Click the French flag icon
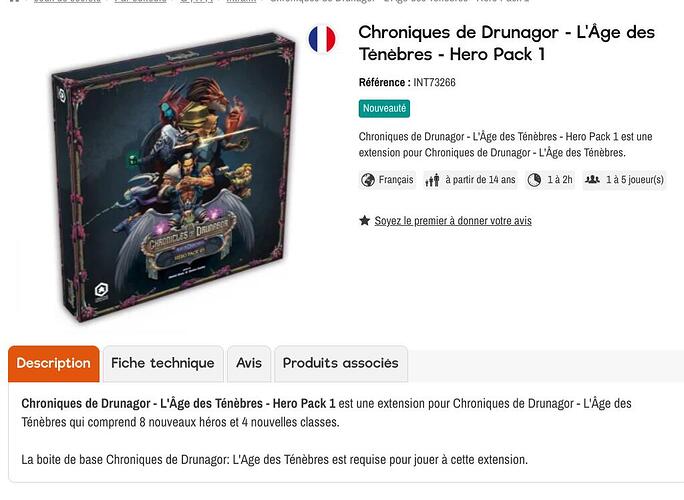Image resolution: width=684 pixels, height=500 pixels. click(322, 39)
